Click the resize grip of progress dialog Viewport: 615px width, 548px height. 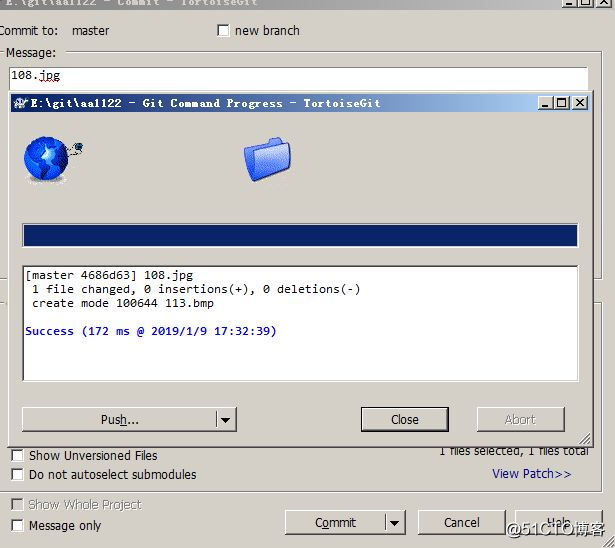click(x=585, y=439)
